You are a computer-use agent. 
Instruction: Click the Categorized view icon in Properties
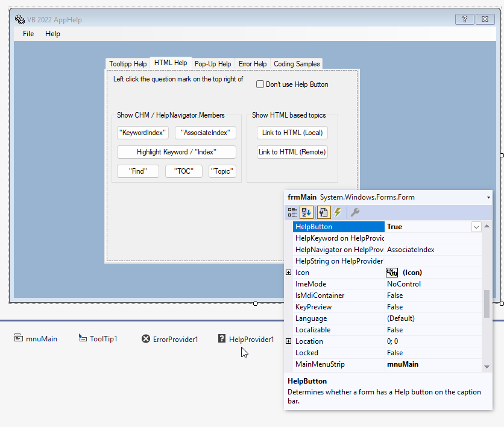coord(292,212)
